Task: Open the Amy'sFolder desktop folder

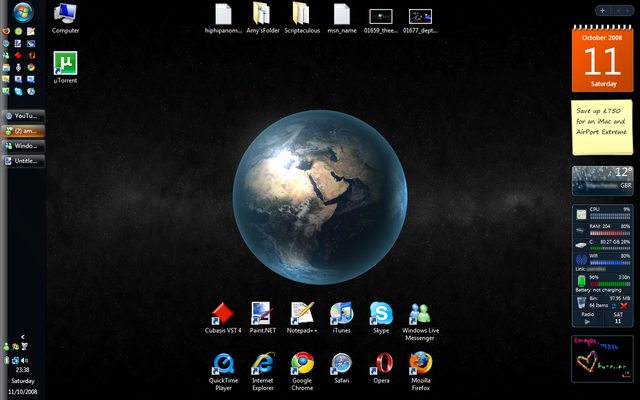Action: [262, 14]
